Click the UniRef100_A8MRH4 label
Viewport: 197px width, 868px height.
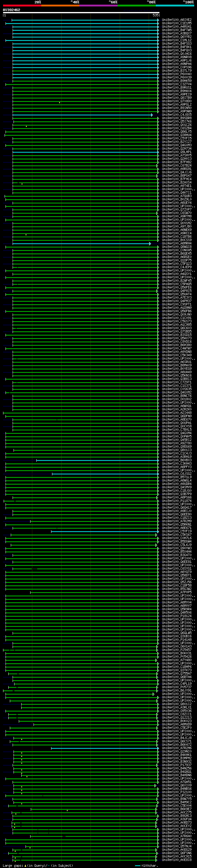(x=177, y=243)
